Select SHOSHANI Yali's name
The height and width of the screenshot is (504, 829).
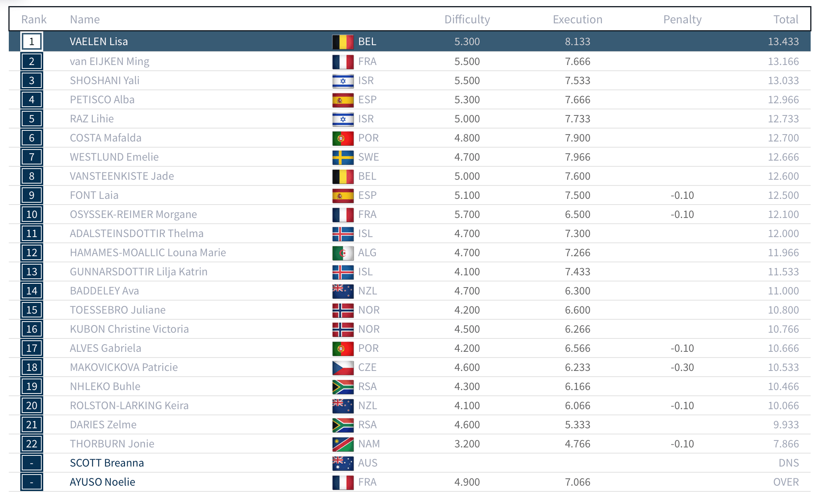tap(104, 80)
